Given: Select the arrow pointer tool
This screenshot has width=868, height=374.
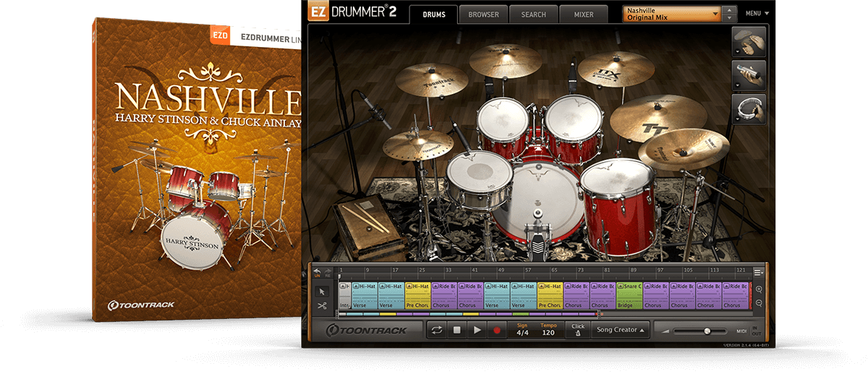Looking at the screenshot, I should point(323,291).
